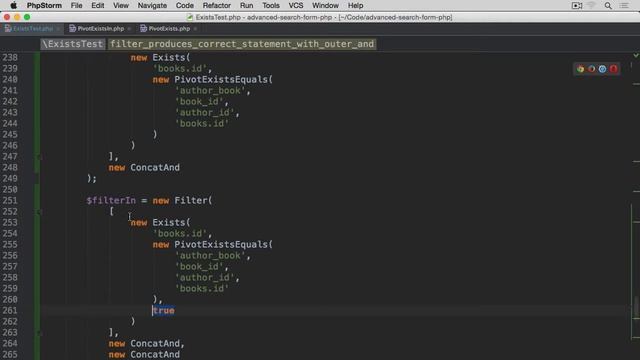Click 'author_book' string on line 241
This screenshot has height=360, width=640.
click(210, 91)
